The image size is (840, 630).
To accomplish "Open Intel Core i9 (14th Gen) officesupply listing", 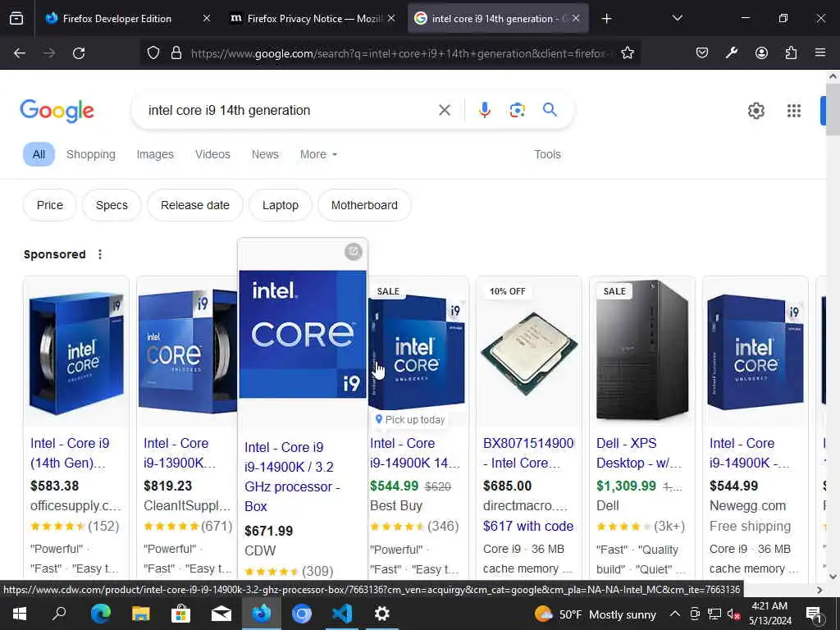I will tap(70, 453).
